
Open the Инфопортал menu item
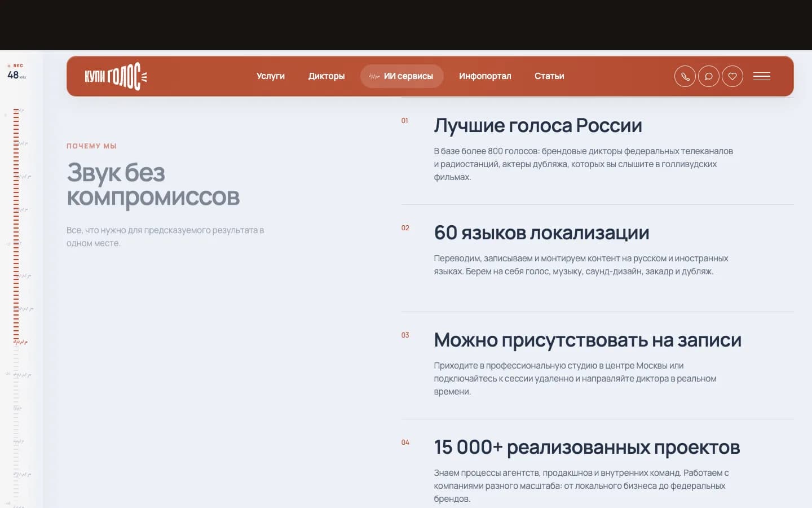(x=485, y=76)
